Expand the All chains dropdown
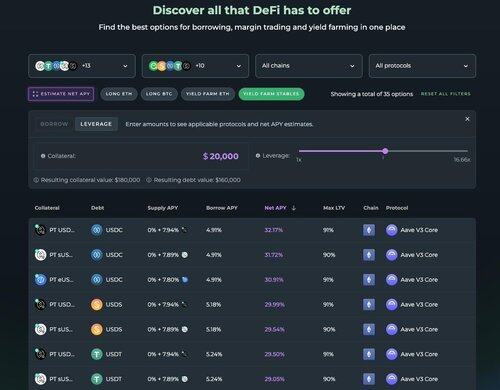500x390 pixels. click(x=309, y=66)
